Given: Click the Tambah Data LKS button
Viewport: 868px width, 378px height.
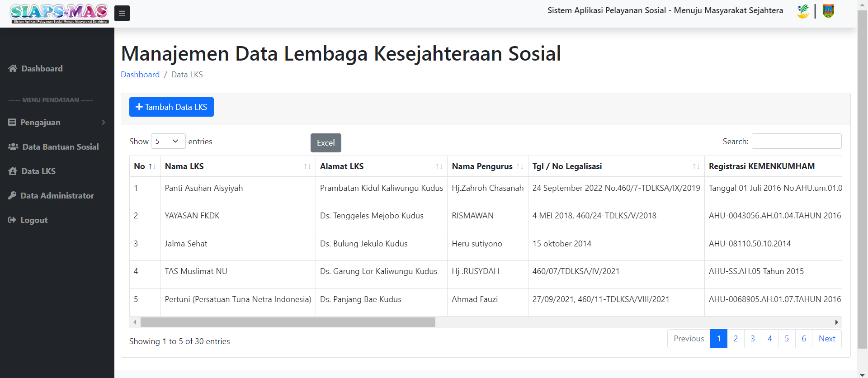Looking at the screenshot, I should click(x=171, y=107).
